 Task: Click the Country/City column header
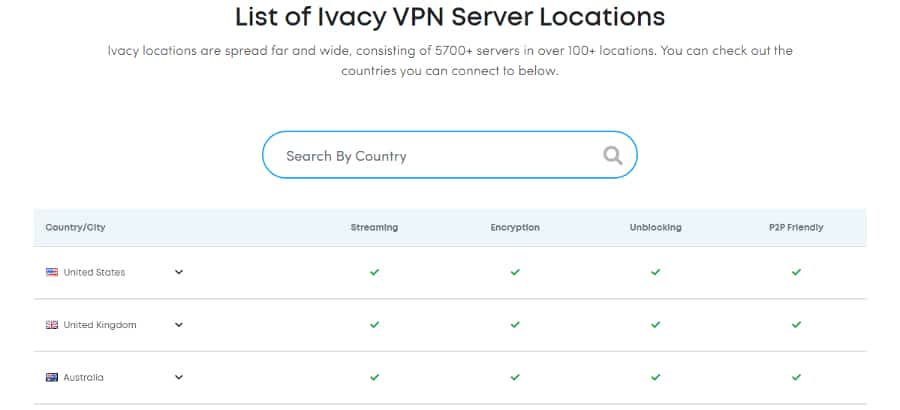click(75, 228)
